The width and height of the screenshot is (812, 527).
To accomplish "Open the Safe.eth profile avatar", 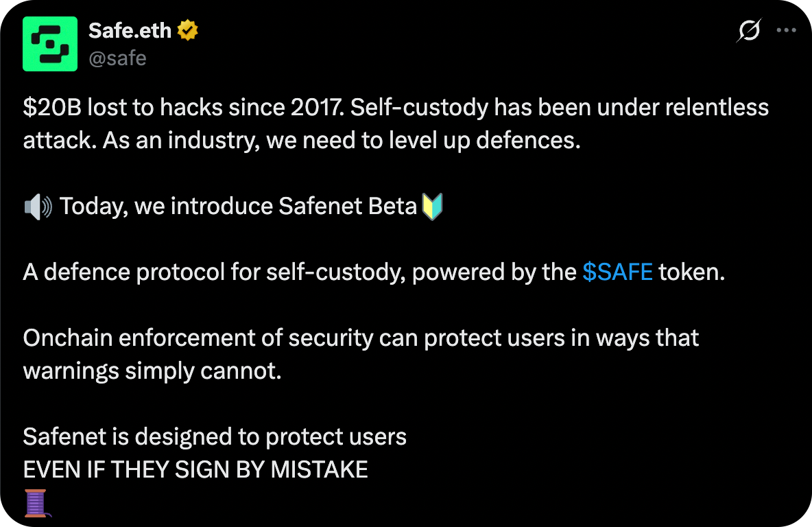I will [x=50, y=44].
